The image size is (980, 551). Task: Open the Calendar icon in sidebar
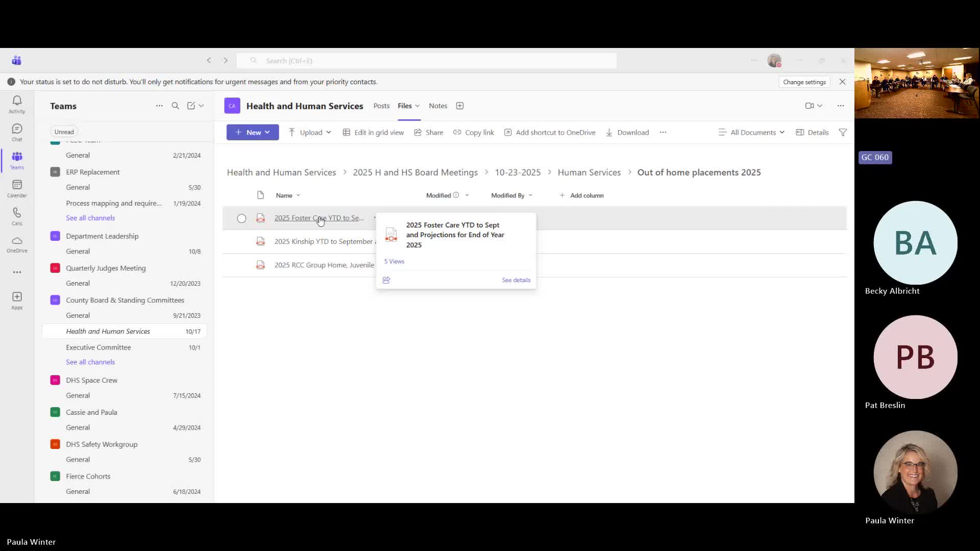tap(17, 188)
